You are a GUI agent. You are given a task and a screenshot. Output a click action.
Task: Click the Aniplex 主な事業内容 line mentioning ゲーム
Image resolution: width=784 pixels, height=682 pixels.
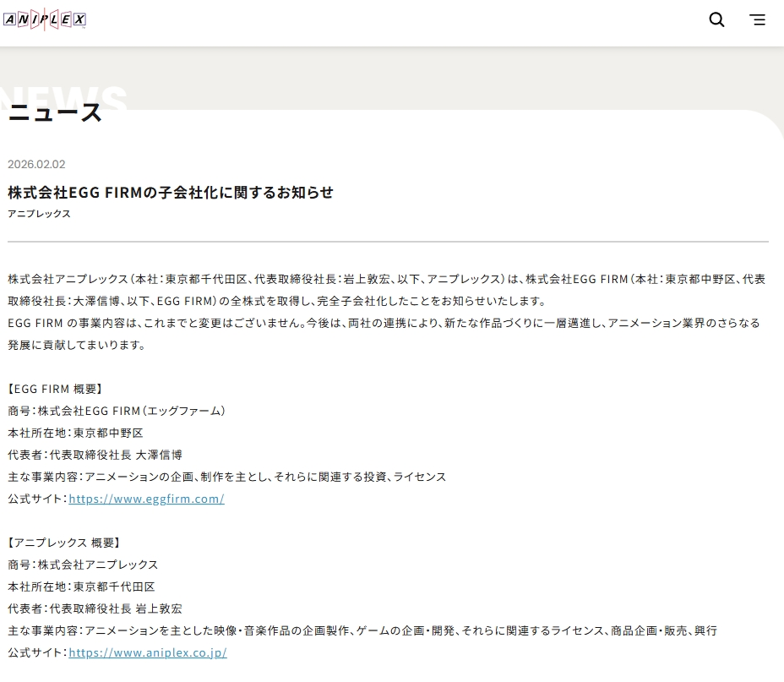coord(362,630)
